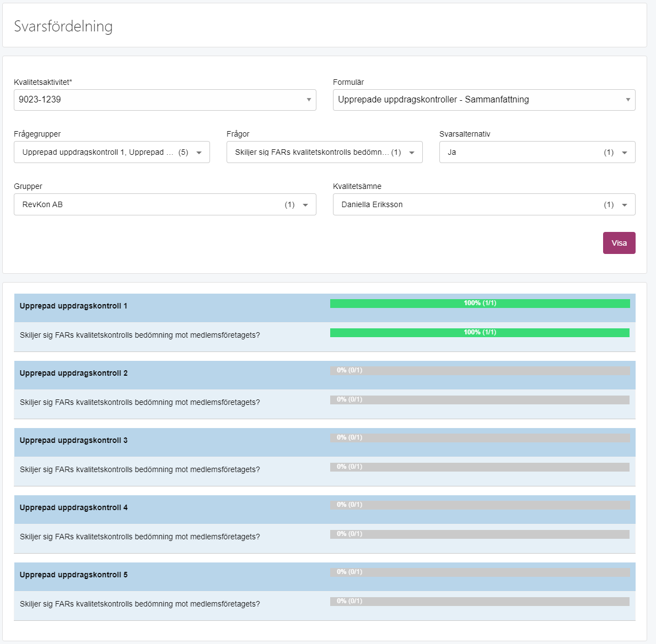This screenshot has width=656, height=644.
Task: Click the Kvalitetsaktivitet* field label
Action: [x=42, y=83]
